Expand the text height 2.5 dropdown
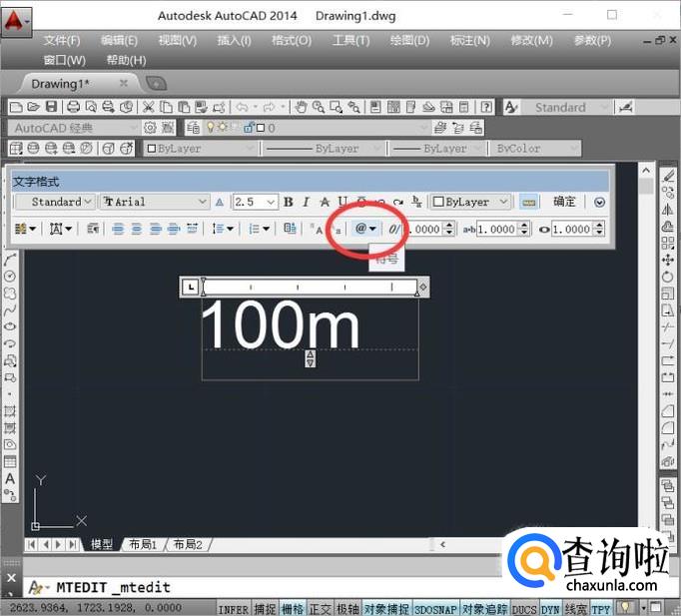This screenshot has width=681, height=616. (270, 202)
